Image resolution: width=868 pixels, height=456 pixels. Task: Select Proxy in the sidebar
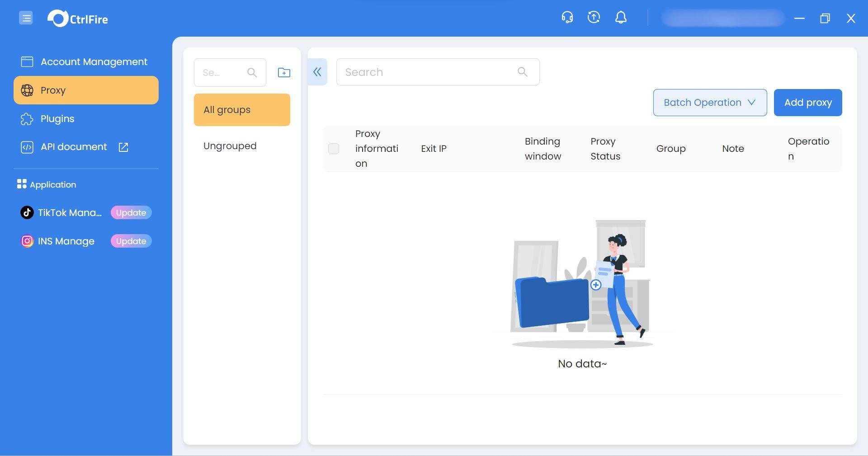[86, 90]
